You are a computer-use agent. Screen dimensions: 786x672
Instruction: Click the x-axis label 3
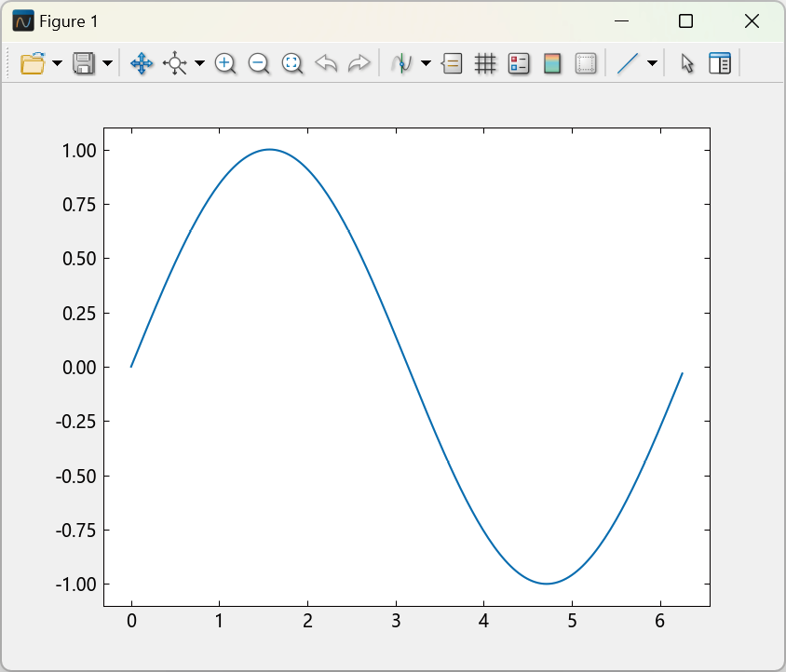click(396, 622)
